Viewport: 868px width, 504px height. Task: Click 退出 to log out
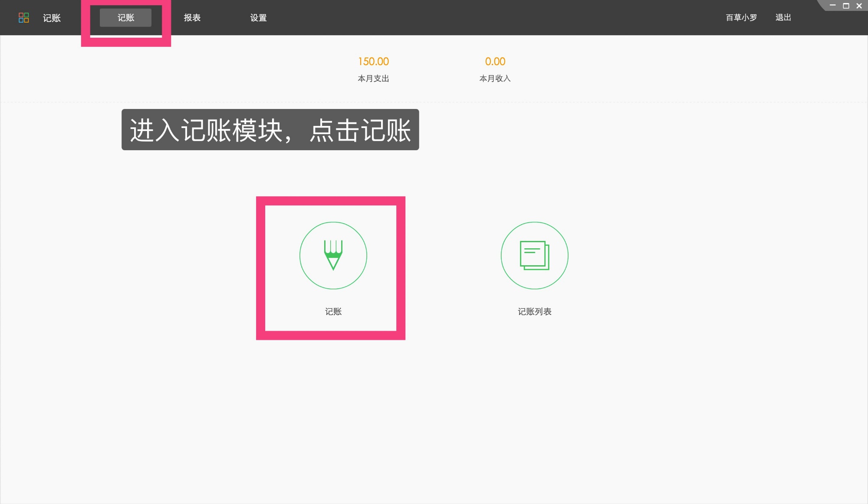tap(783, 18)
